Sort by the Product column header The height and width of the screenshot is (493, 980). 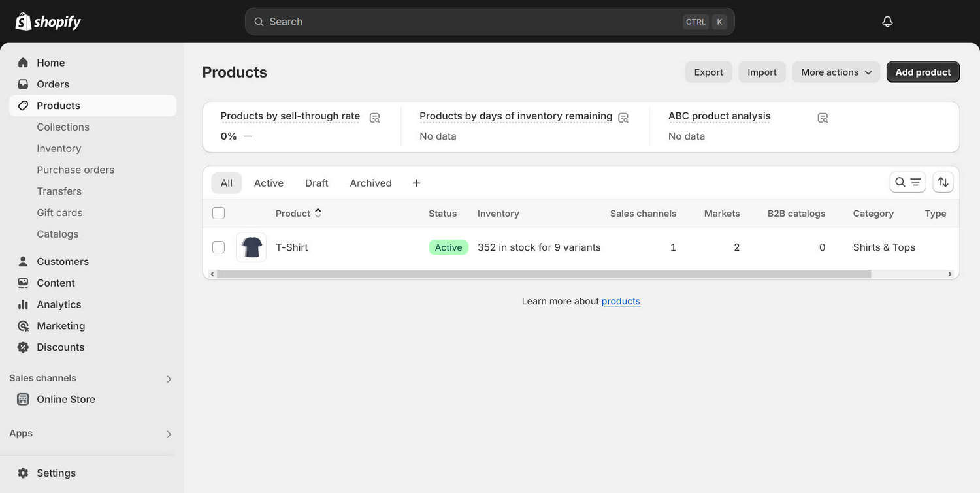(299, 213)
